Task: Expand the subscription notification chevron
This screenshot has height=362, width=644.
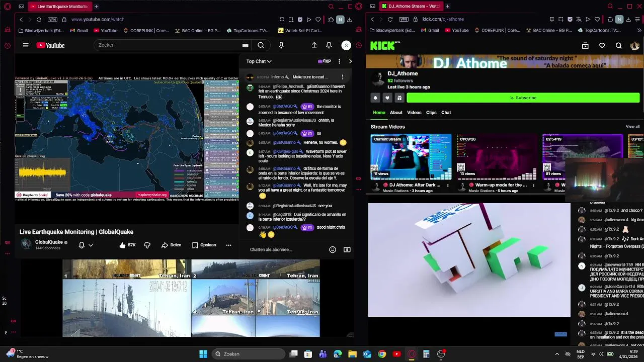Action: [91, 245]
